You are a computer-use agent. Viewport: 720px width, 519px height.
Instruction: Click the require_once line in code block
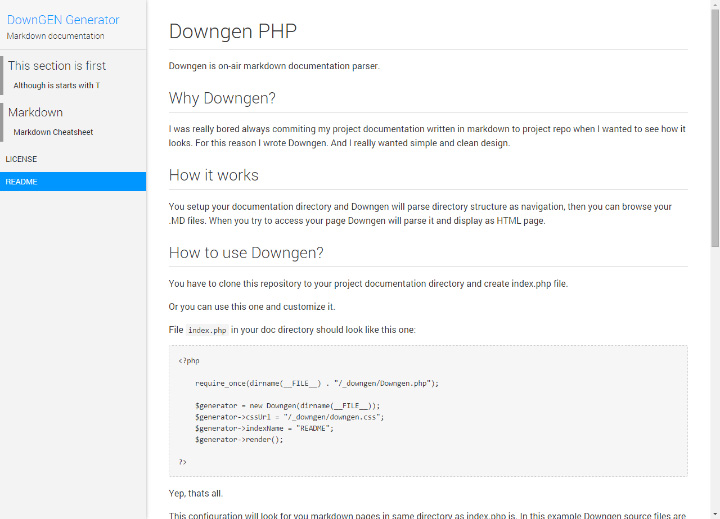point(317,383)
